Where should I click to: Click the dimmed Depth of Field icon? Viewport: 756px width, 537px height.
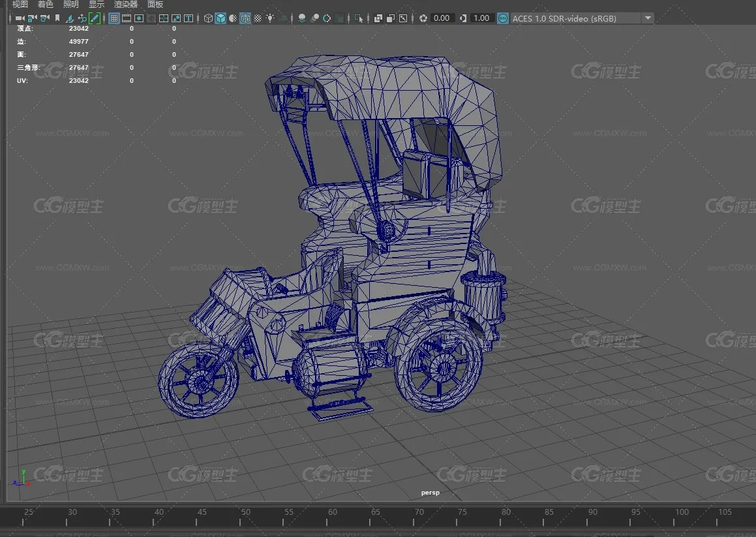(340, 18)
